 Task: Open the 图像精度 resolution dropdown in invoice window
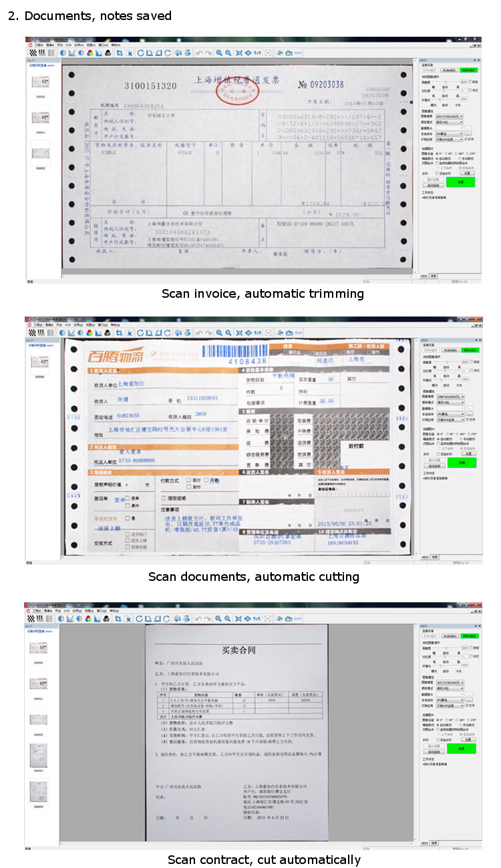point(450,116)
